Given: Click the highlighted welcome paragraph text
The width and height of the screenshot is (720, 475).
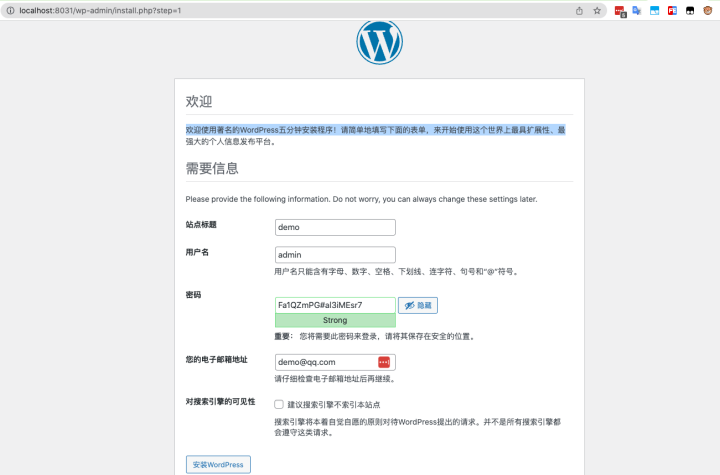Looking at the screenshot, I should (376, 136).
